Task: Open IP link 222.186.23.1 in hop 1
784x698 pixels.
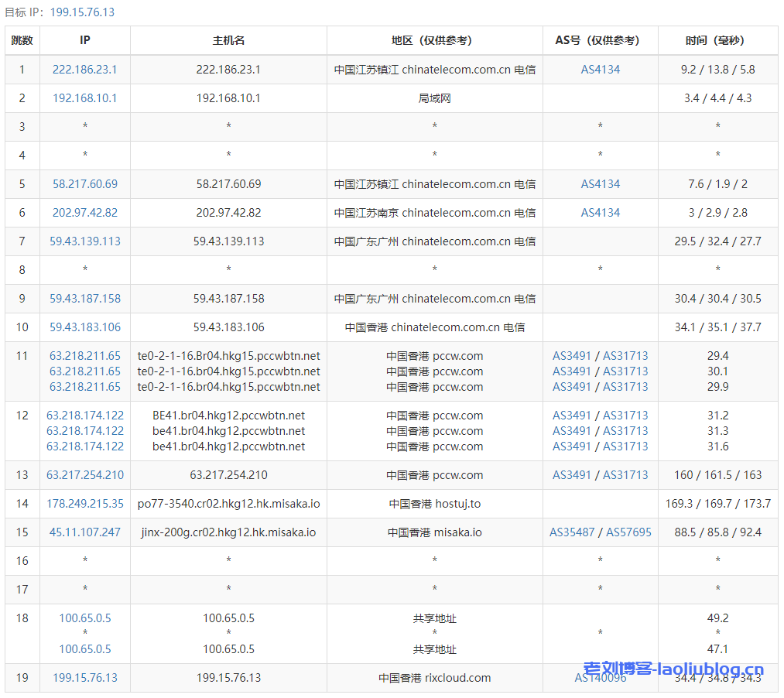Action: click(85, 70)
